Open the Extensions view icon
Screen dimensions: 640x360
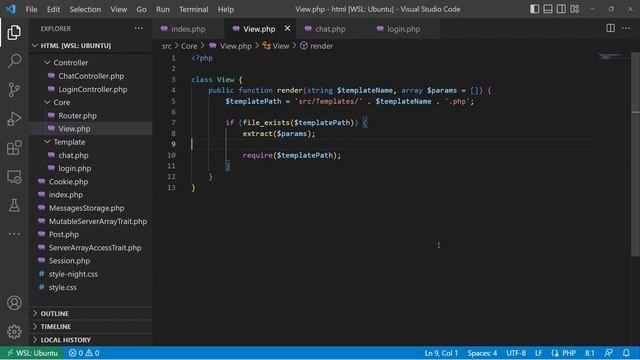click(14, 147)
